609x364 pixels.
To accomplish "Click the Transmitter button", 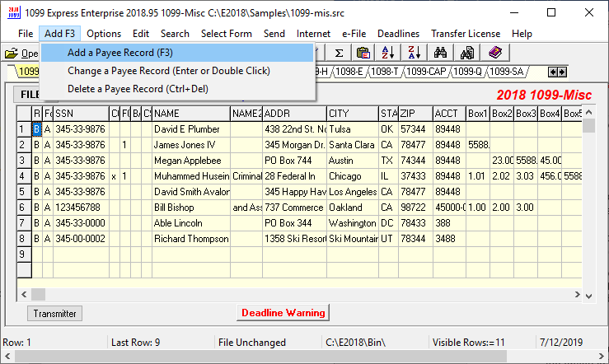I will coord(54,314).
